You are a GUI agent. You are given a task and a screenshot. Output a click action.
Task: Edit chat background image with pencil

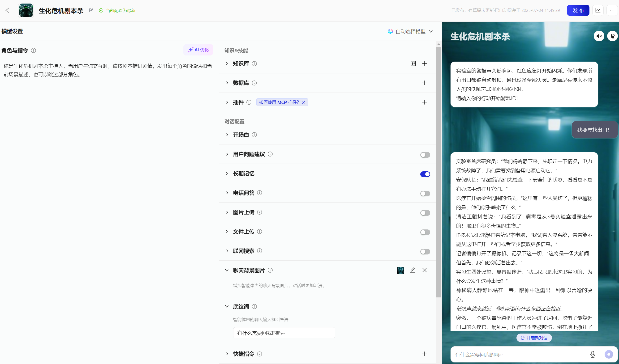[x=413, y=270]
